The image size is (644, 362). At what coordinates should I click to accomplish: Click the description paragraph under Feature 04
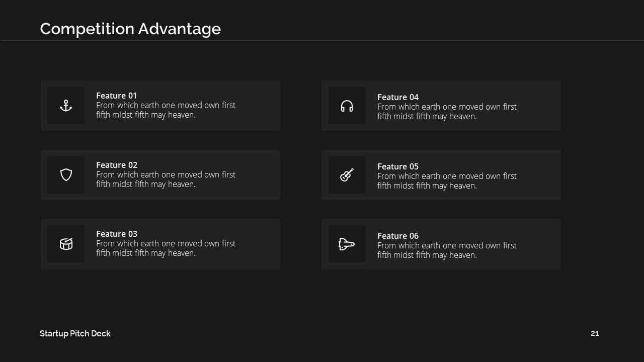pos(447,112)
